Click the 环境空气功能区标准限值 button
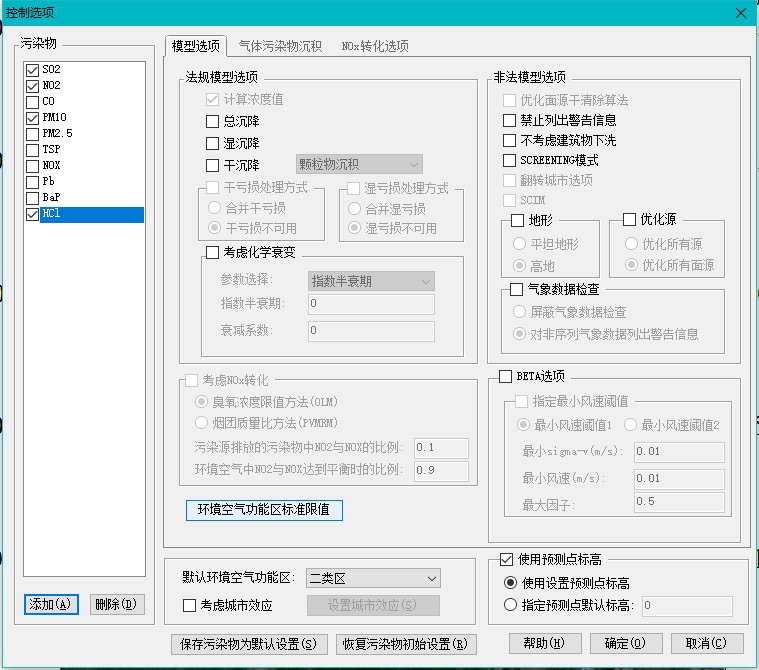 tap(264, 510)
